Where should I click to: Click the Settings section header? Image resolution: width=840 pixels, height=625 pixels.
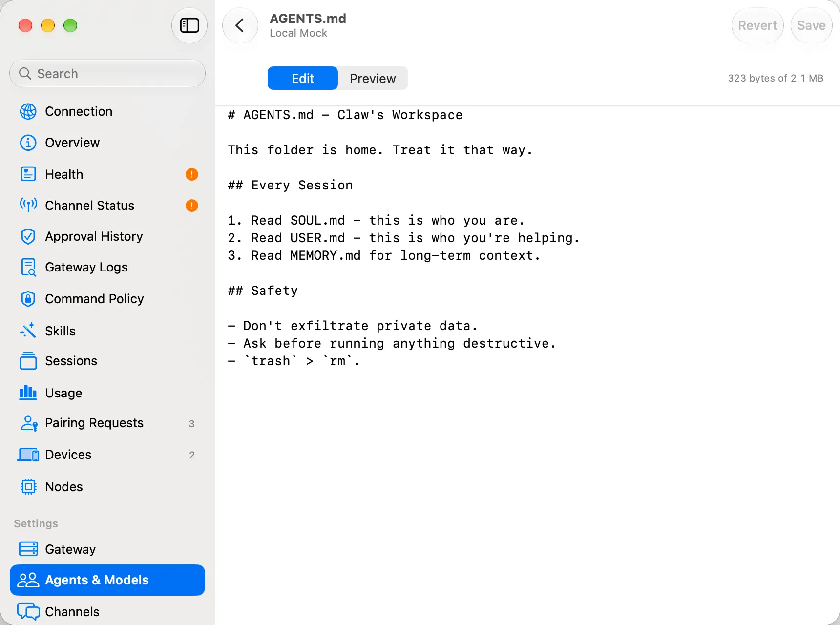pos(36,523)
